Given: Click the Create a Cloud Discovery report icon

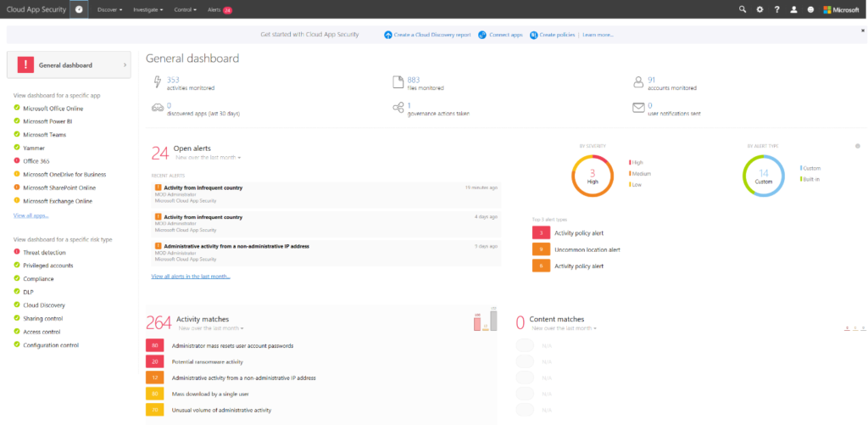Looking at the screenshot, I should 388,35.
